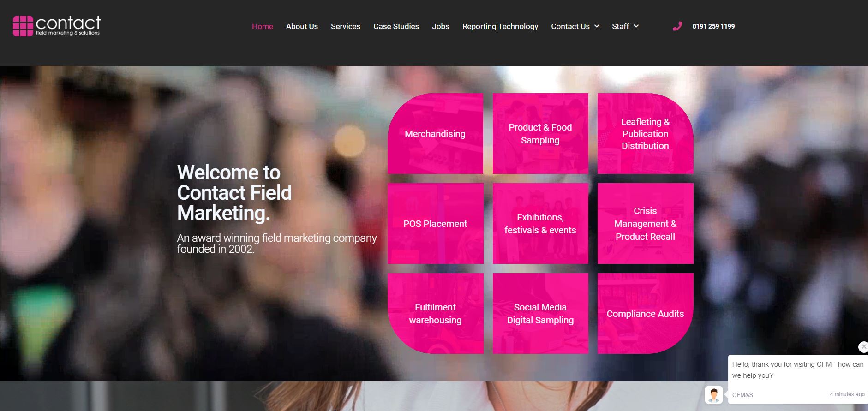Image resolution: width=868 pixels, height=411 pixels.
Task: Click the '4 minutes ago' chat timestamp
Action: pyautogui.click(x=847, y=394)
